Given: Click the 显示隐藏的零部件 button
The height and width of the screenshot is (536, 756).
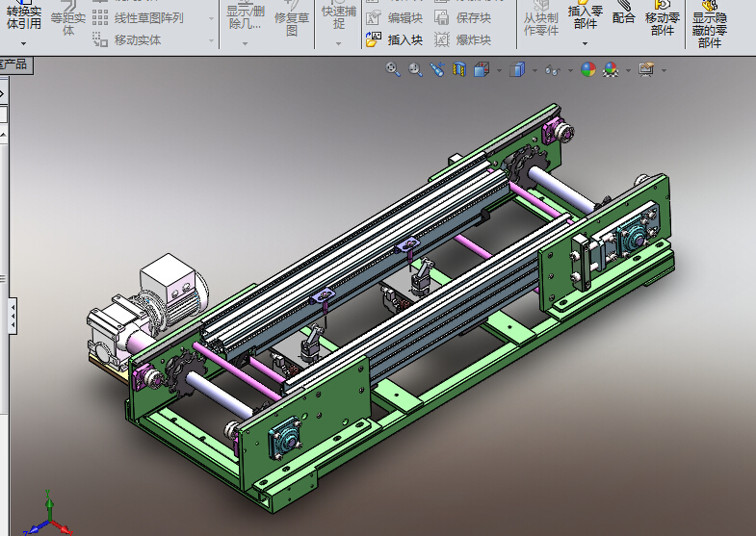Looking at the screenshot, I should click(709, 23).
